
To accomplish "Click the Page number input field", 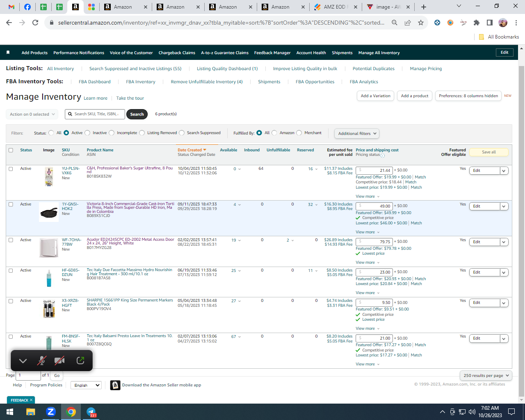I will click(28, 375).
